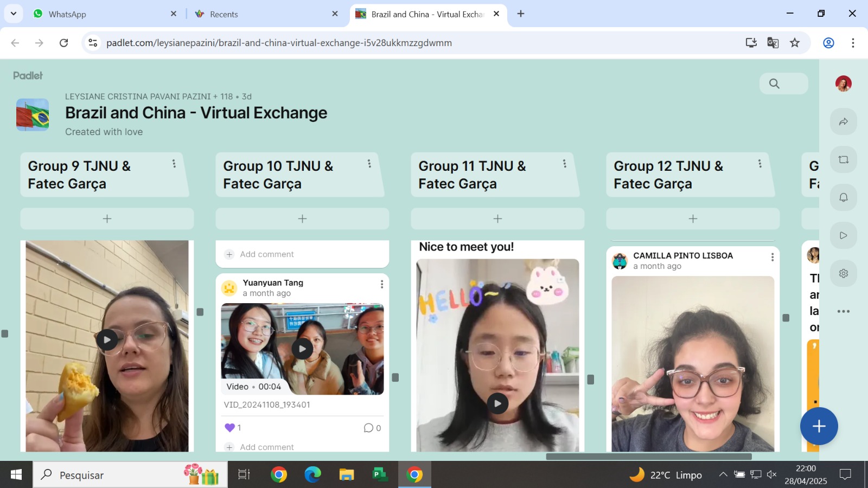Click the Padlet share arrow icon
Viewport: 868px width, 488px height.
[843, 121]
